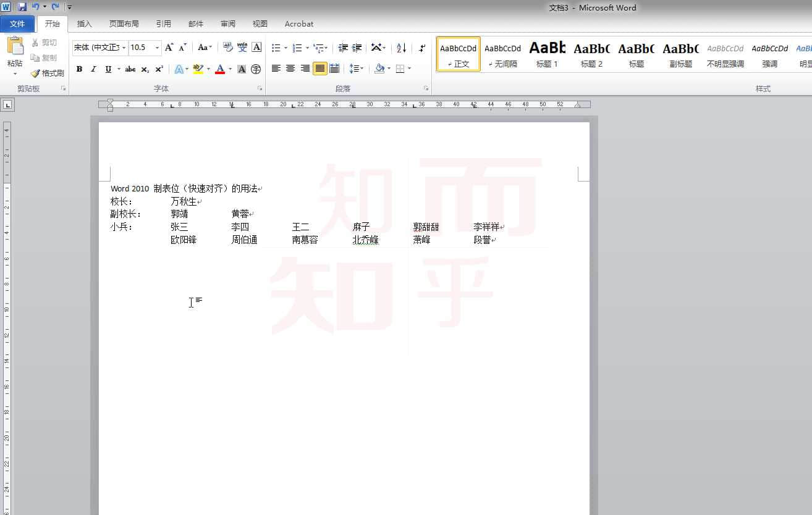Click the Character Shading icon
This screenshot has height=515, width=812.
[x=242, y=69]
